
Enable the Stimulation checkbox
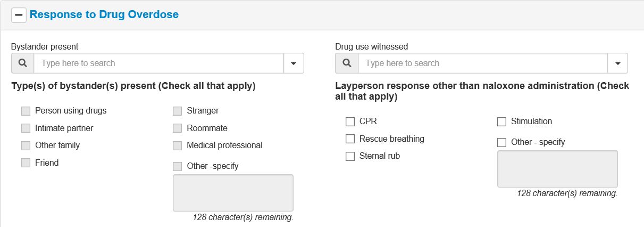(501, 121)
